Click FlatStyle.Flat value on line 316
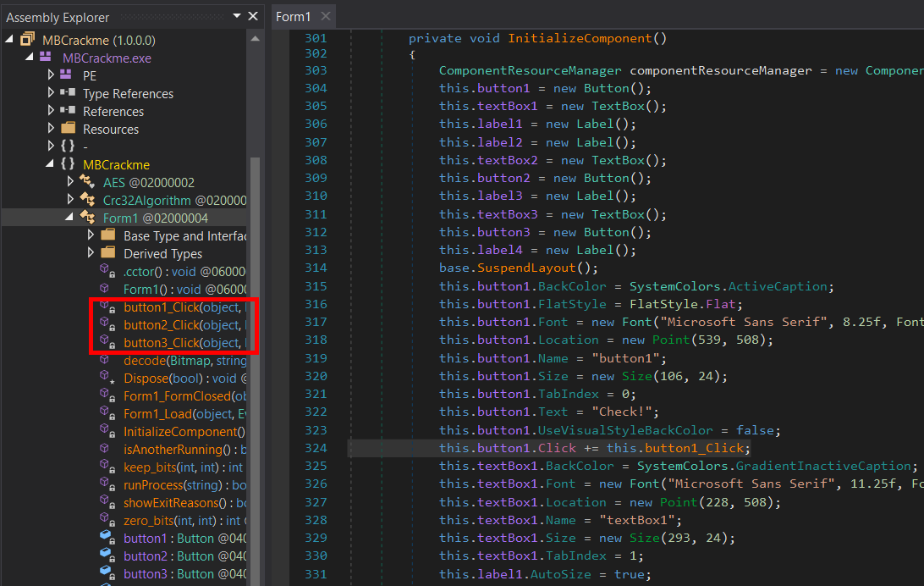924x586 pixels. pos(683,304)
